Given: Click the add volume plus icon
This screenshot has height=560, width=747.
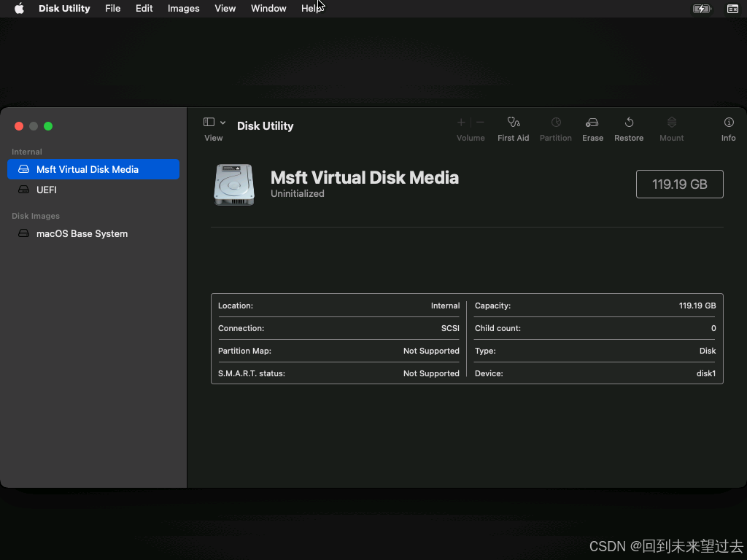Looking at the screenshot, I should (461, 122).
